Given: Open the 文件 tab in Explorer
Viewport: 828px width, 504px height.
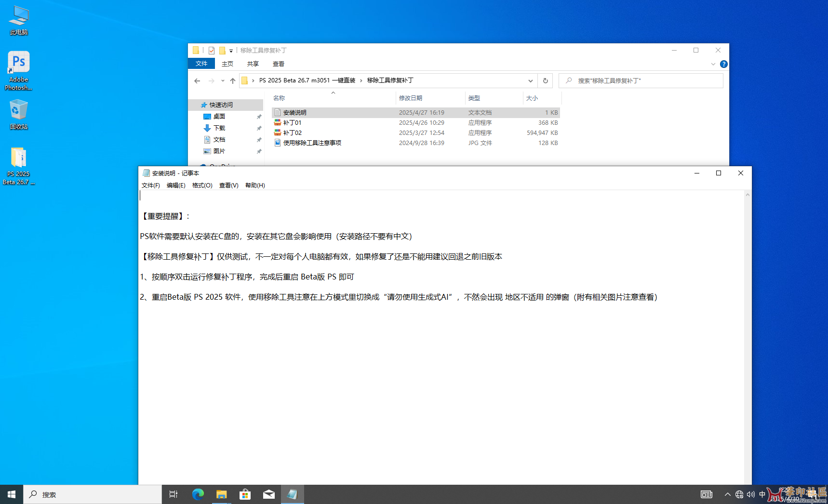Looking at the screenshot, I should pos(201,64).
